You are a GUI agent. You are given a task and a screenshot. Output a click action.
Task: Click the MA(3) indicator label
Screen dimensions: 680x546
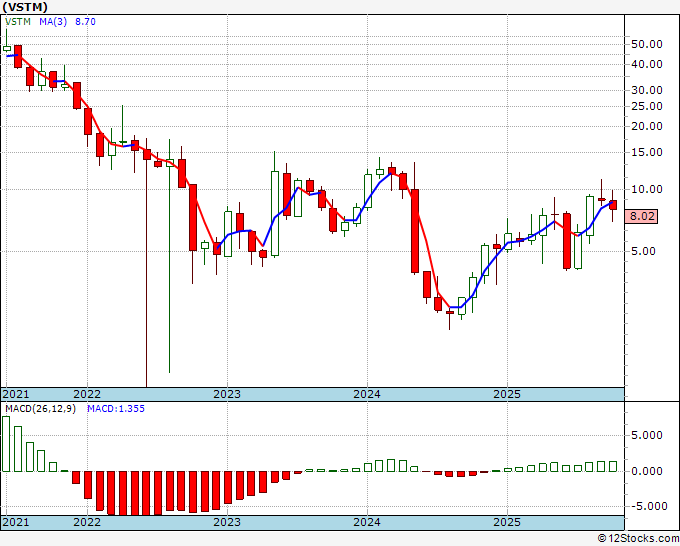(53, 22)
